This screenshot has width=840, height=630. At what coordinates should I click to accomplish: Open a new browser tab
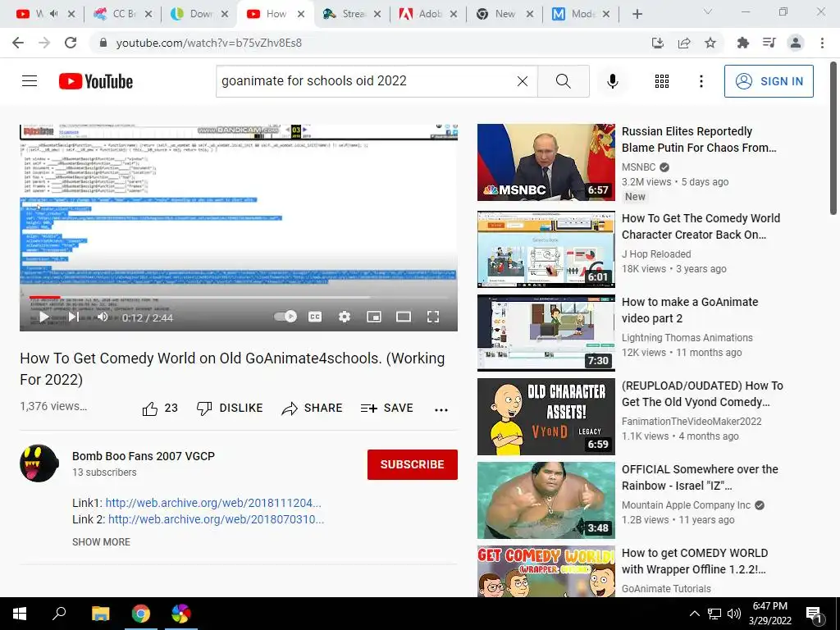[x=637, y=14]
